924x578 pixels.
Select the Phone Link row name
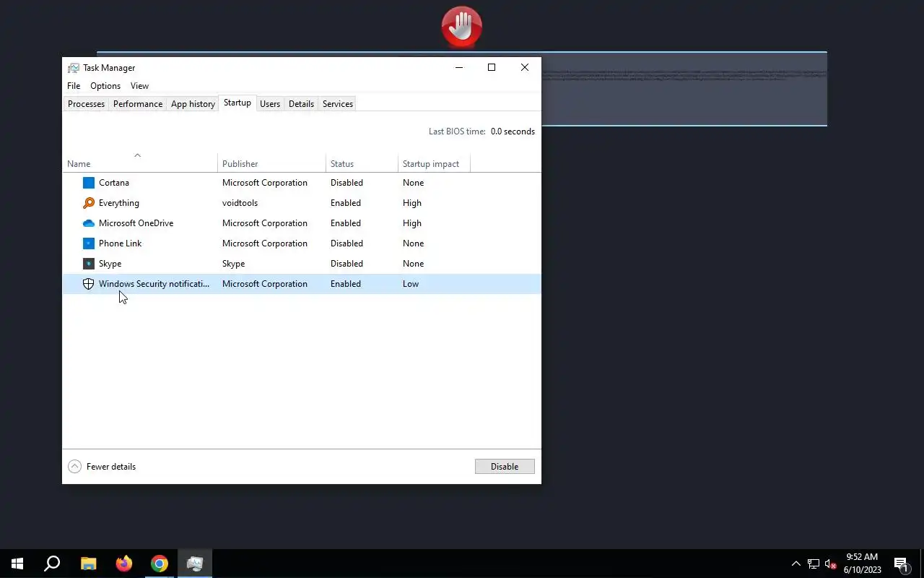coord(121,243)
